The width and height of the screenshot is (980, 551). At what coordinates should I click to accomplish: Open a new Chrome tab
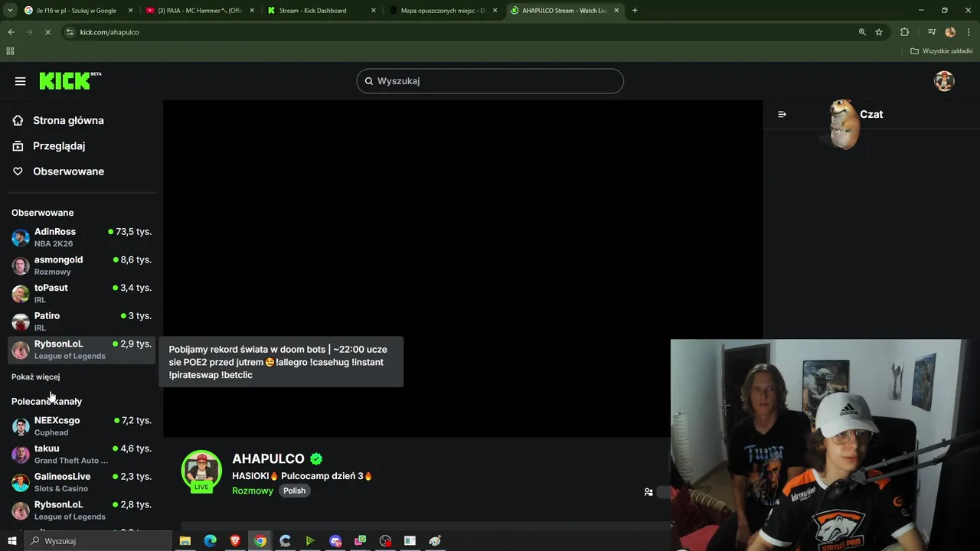[x=635, y=11]
